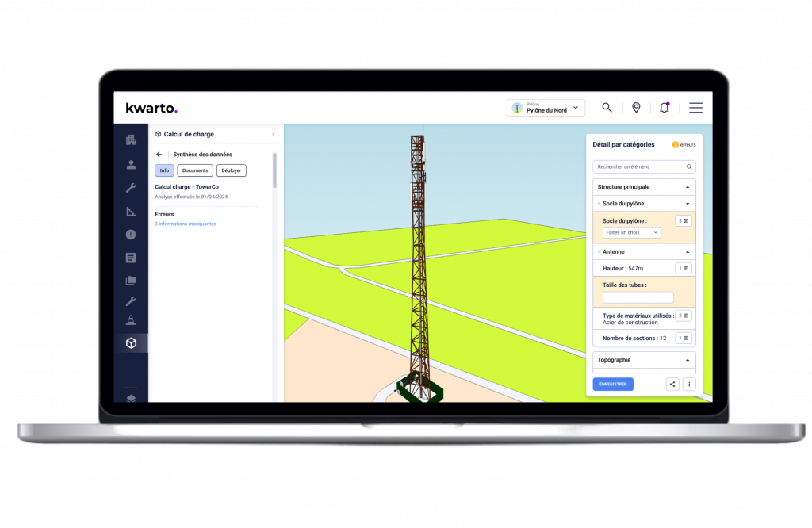Click the ENREGISTRER button
The image size is (812, 528).
click(x=613, y=384)
